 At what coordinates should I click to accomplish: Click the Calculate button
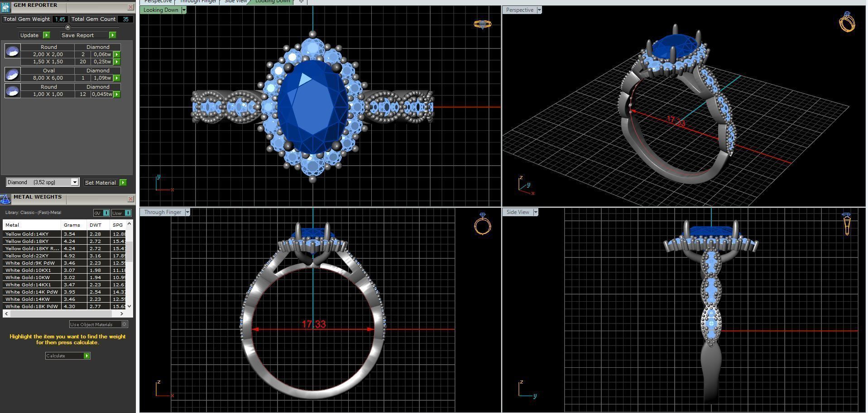(x=67, y=356)
